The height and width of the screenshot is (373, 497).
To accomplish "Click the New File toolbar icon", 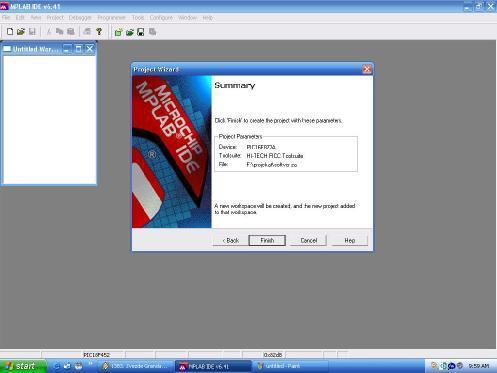I will coord(10,32).
